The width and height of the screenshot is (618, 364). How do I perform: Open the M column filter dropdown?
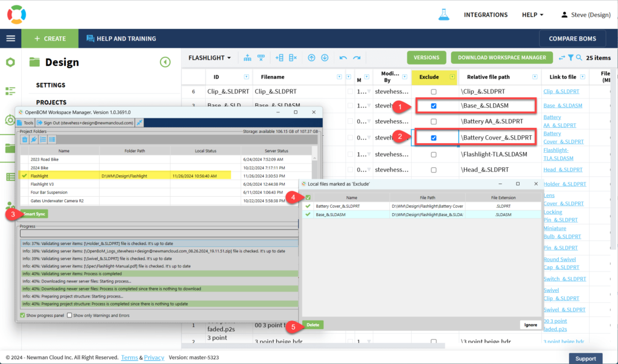pyautogui.click(x=366, y=77)
